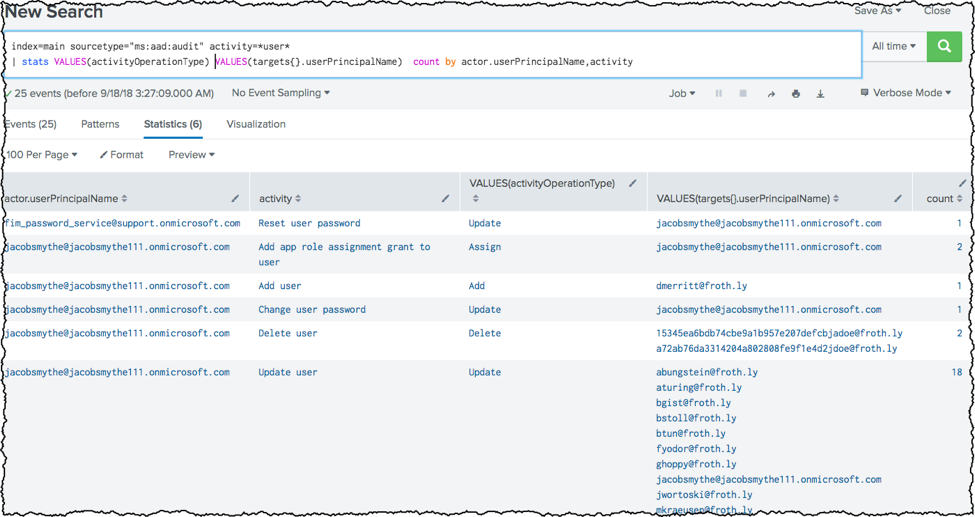
Task: Open the All time range picker
Action: click(x=894, y=46)
